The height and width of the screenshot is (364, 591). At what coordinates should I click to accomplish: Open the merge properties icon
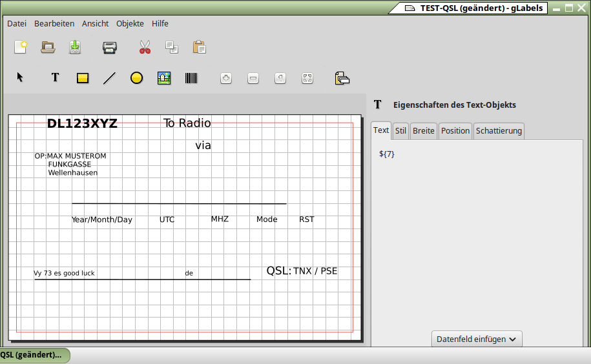342,78
